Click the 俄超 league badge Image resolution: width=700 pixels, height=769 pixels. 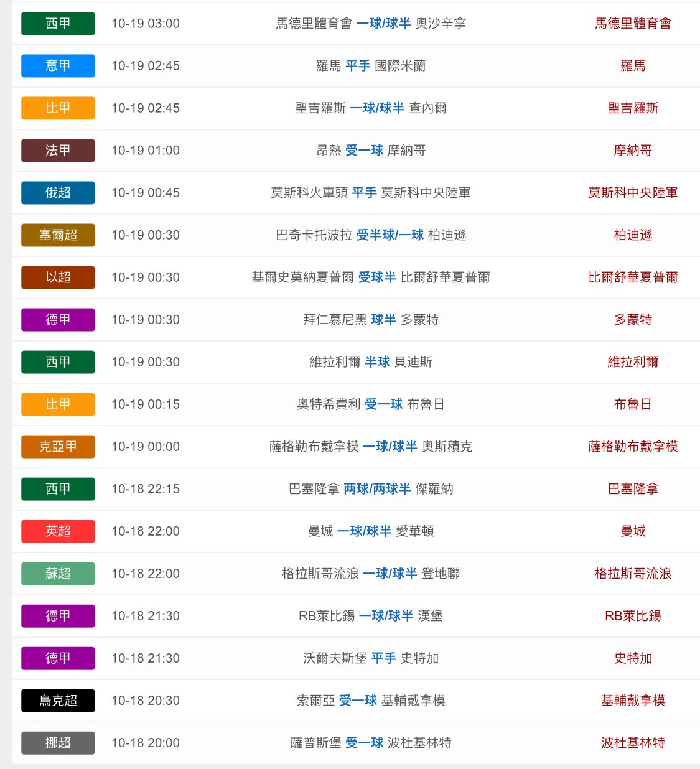point(58,193)
